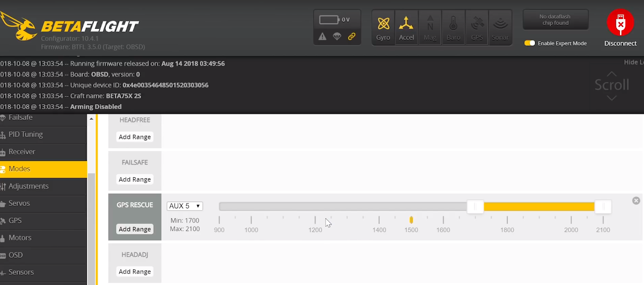Viewport: 644px width, 285px height.
Task: Click the Disconnect label
Action: tap(620, 43)
